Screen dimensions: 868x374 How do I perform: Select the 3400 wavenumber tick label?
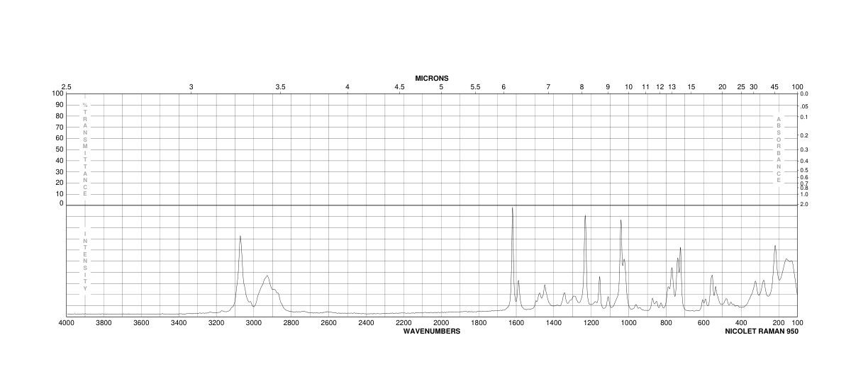pos(179,323)
